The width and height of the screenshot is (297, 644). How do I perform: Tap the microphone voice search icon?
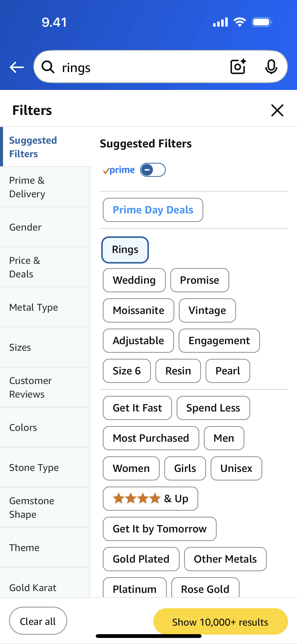(271, 67)
